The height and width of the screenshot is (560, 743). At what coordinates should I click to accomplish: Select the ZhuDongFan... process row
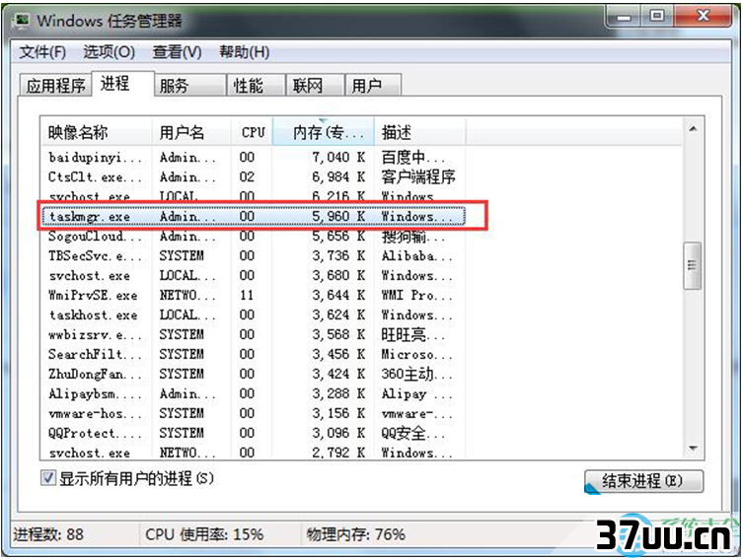[x=254, y=375]
